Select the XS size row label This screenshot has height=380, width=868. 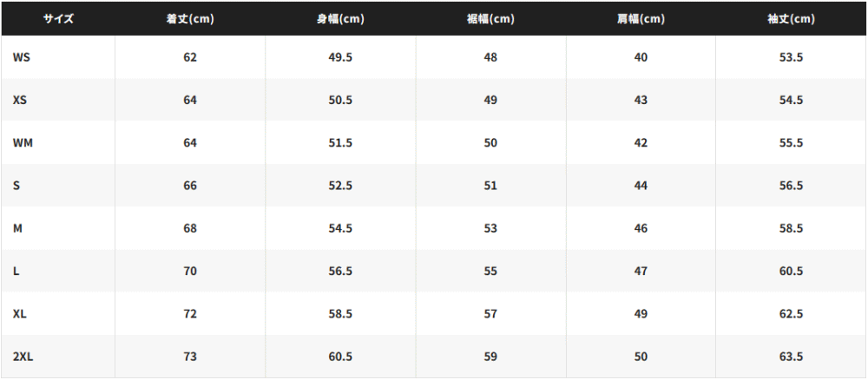pos(19,100)
